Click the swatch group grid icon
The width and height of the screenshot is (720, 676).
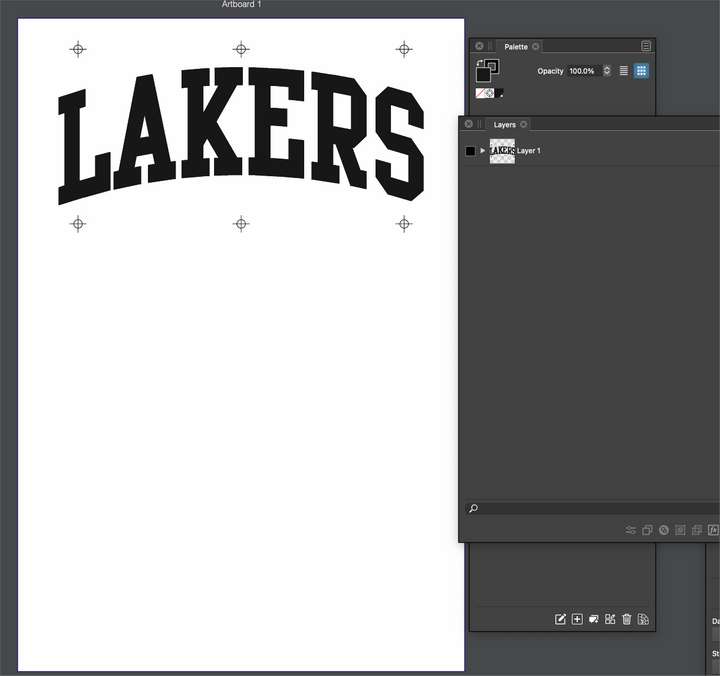coord(610,619)
